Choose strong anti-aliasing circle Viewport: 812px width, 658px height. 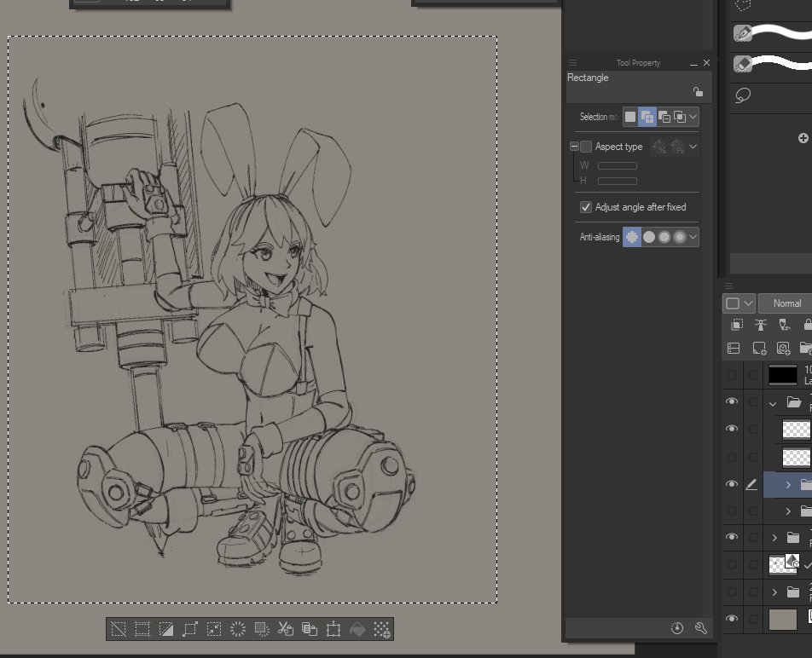(x=680, y=237)
